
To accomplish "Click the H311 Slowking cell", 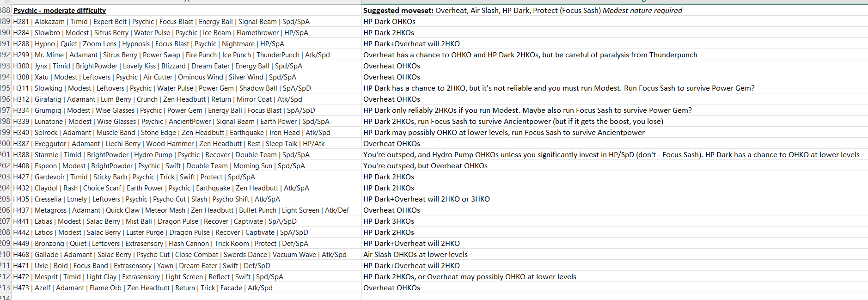I will 186,88.
